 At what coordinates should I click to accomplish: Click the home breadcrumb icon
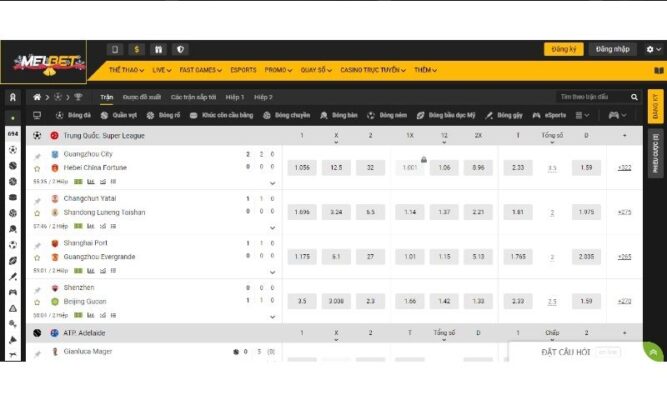(37, 97)
